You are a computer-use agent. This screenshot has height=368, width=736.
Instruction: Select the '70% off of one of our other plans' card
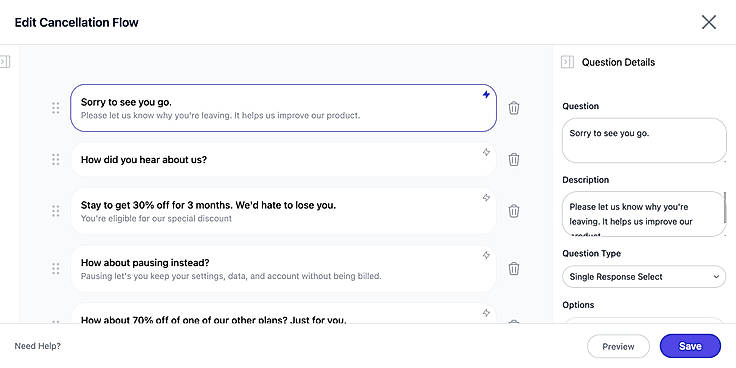pos(284,314)
